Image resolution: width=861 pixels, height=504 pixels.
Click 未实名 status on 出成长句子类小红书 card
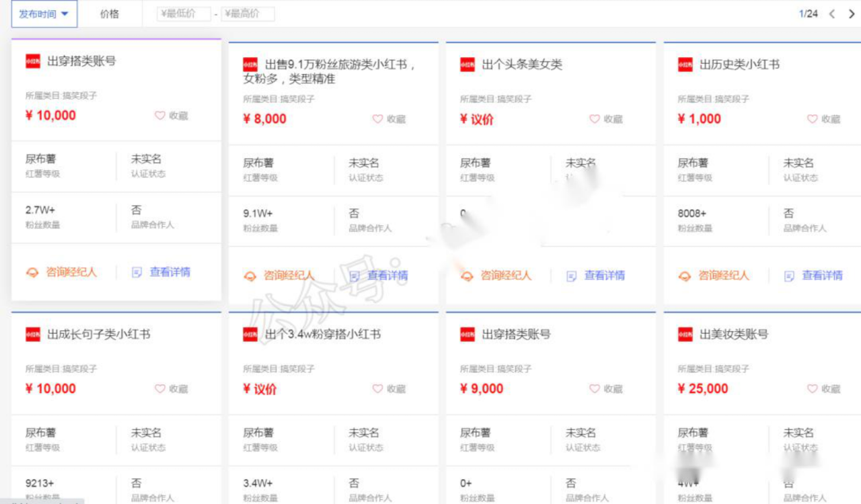click(x=146, y=432)
